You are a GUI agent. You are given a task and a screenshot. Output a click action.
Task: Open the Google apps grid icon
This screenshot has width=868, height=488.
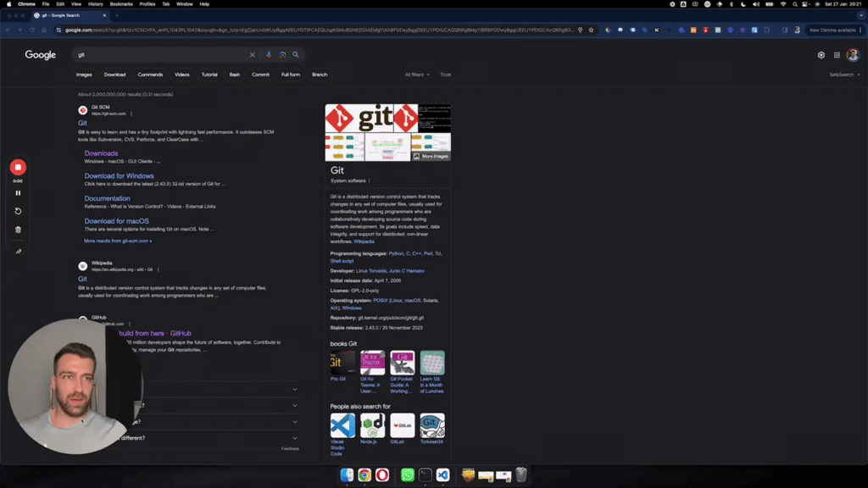pos(838,54)
